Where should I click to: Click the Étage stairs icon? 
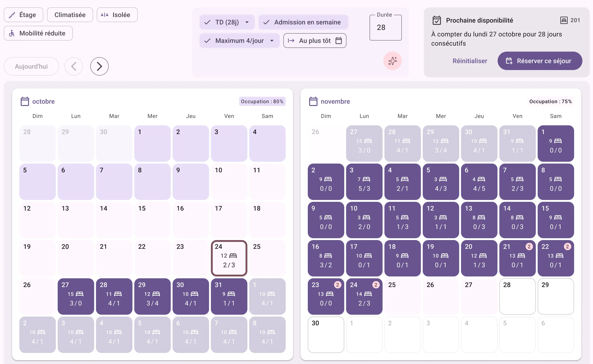12,15
